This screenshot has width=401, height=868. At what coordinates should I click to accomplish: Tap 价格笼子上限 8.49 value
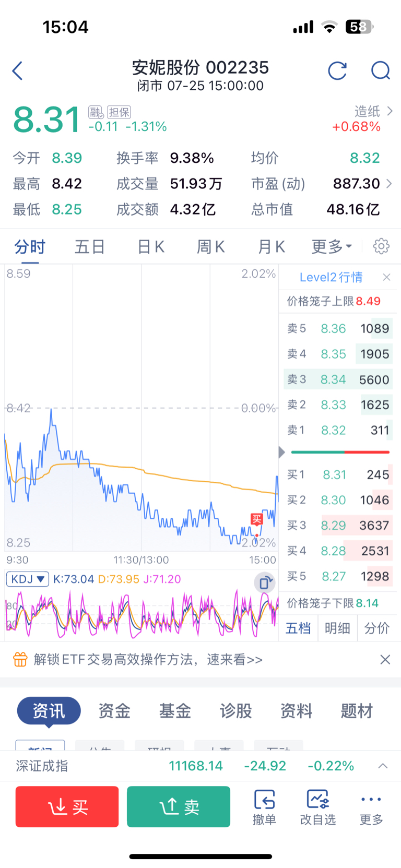click(368, 301)
